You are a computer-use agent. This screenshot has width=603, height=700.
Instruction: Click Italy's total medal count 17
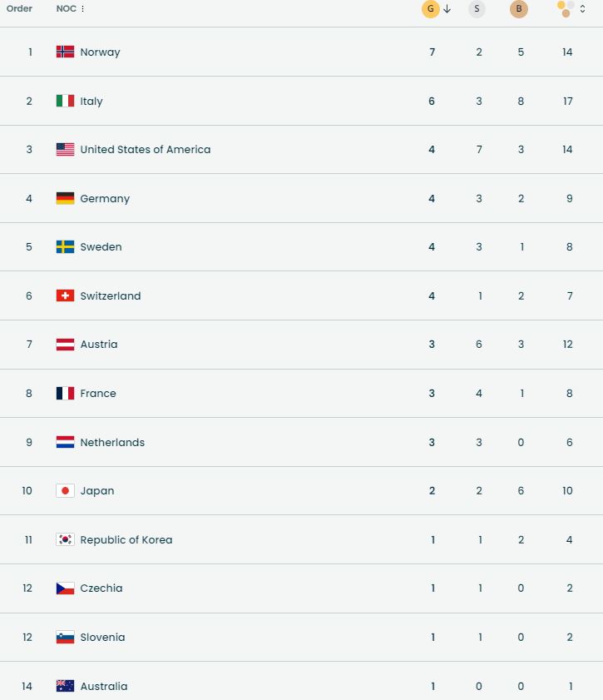pyautogui.click(x=567, y=102)
